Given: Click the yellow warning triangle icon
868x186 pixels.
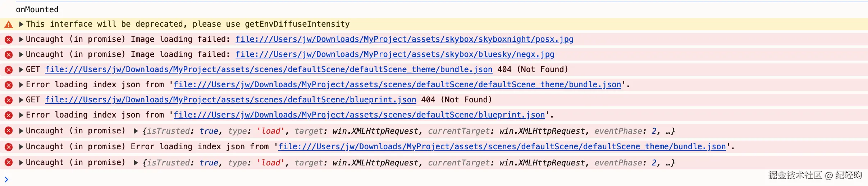Looking at the screenshot, I should click(x=9, y=25).
